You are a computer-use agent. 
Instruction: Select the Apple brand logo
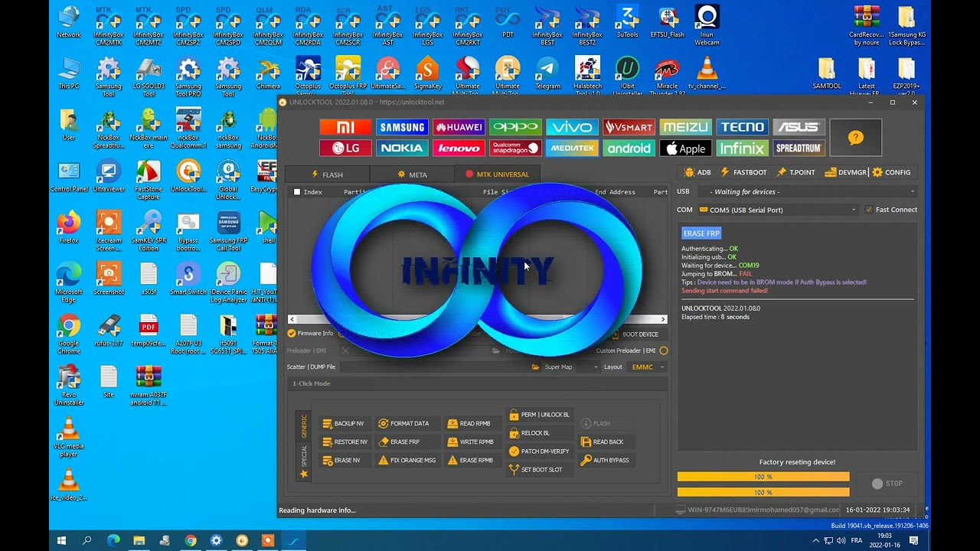tap(685, 148)
